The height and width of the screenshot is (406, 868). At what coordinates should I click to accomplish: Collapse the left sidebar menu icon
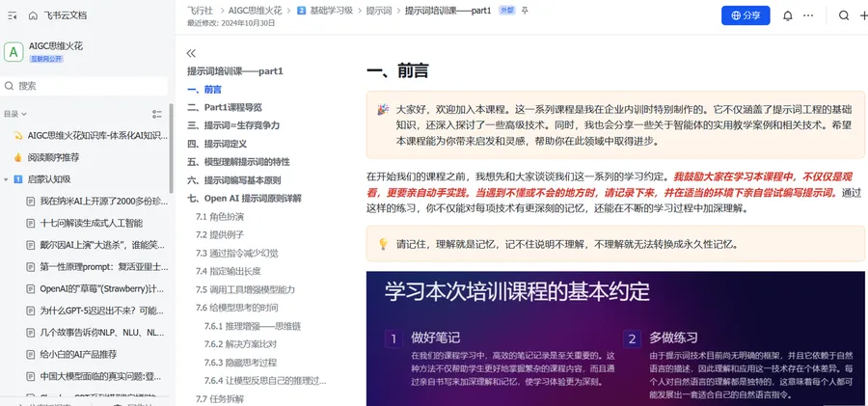13,15
